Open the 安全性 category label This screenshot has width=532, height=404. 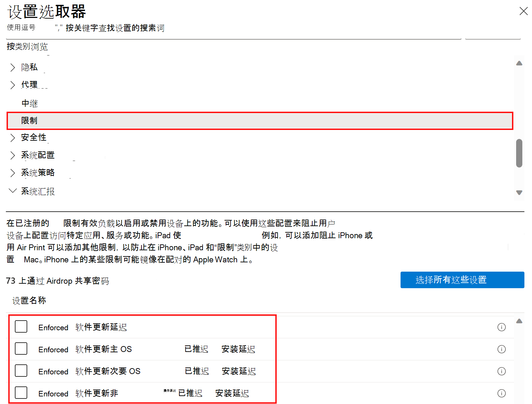click(34, 137)
